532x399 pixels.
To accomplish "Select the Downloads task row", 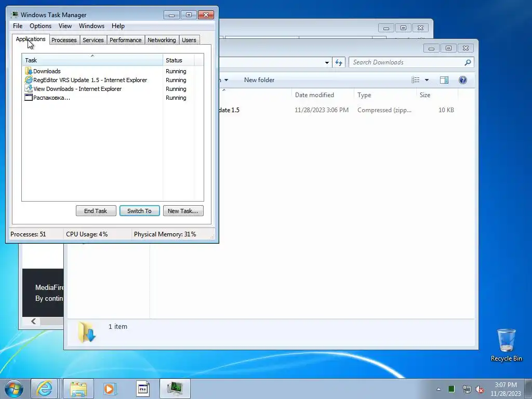I will 105,71.
